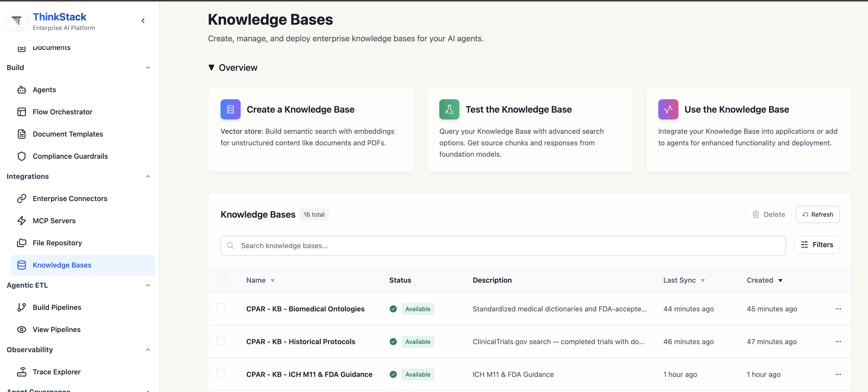Click the MCP Servers lightning icon
The height and width of the screenshot is (392, 868).
coord(22,221)
